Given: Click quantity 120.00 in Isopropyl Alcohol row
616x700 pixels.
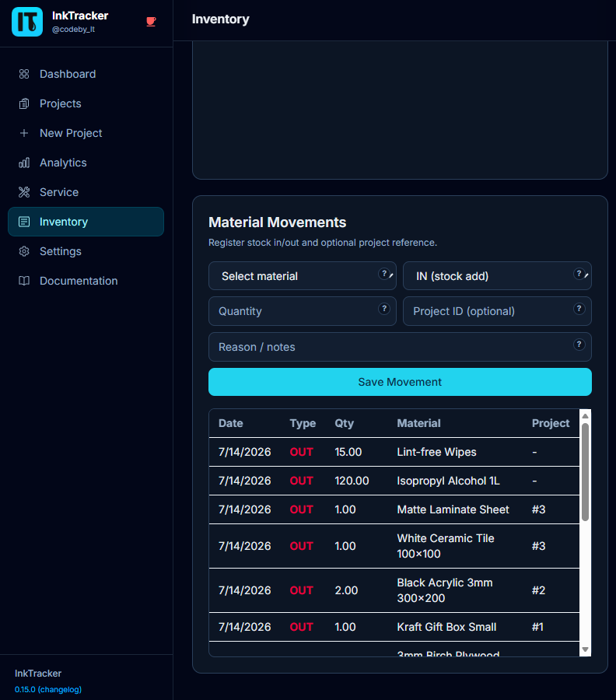Looking at the screenshot, I should (x=352, y=481).
